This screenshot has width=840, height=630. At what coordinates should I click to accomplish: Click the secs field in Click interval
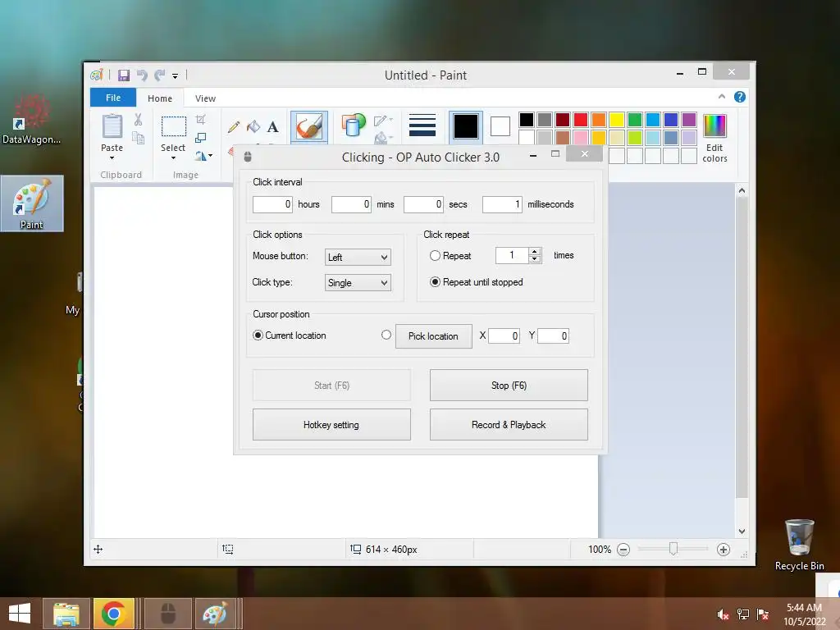(423, 204)
